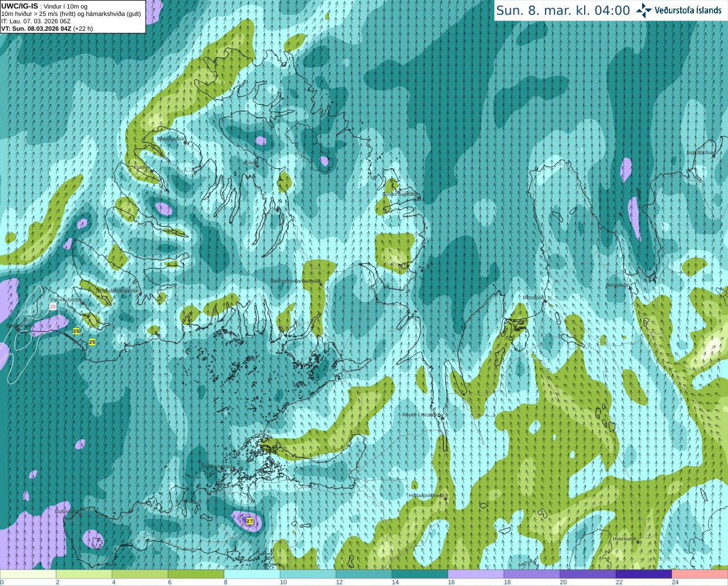Select the Æðey station label
The image size is (728, 586).
[249, 163]
